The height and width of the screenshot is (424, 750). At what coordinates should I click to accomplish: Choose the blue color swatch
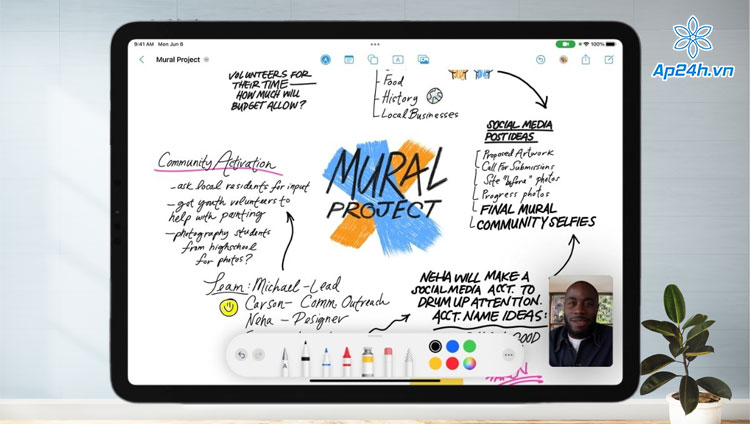452,346
